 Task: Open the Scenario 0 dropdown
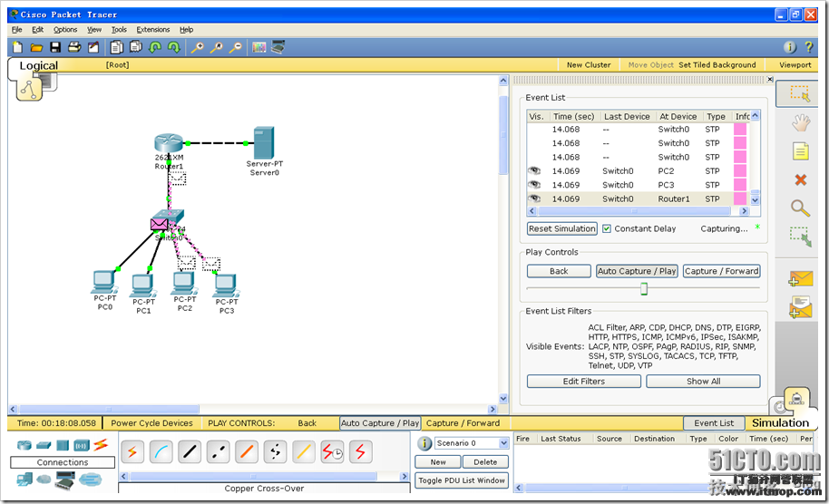504,442
